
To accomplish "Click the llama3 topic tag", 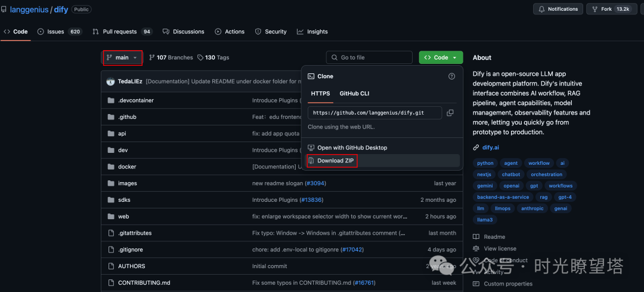I will [x=485, y=220].
